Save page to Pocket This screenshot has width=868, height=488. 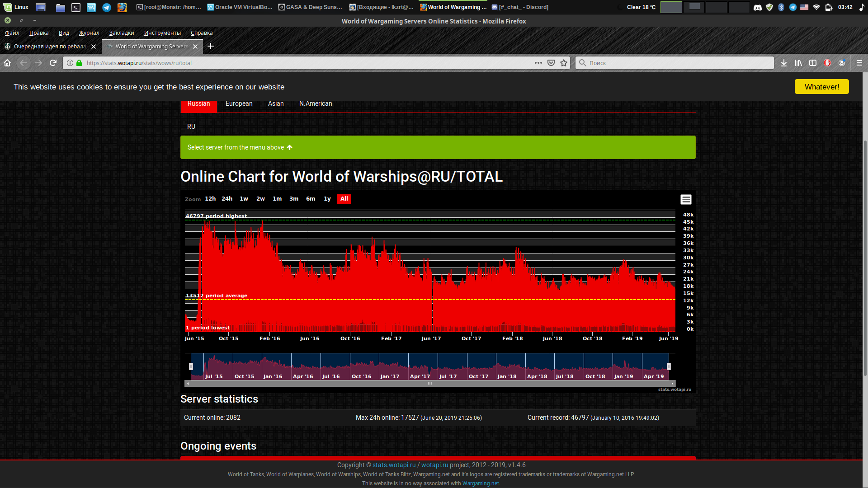551,63
